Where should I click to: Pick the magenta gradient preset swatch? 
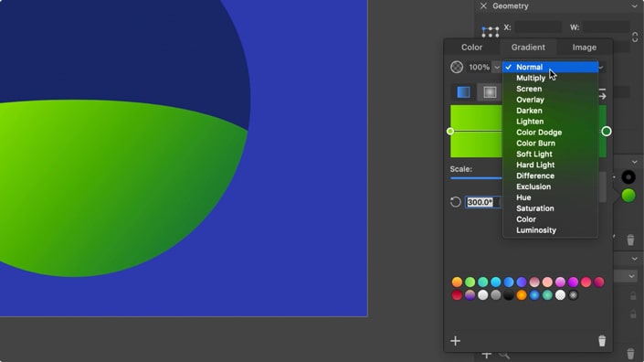(x=573, y=282)
